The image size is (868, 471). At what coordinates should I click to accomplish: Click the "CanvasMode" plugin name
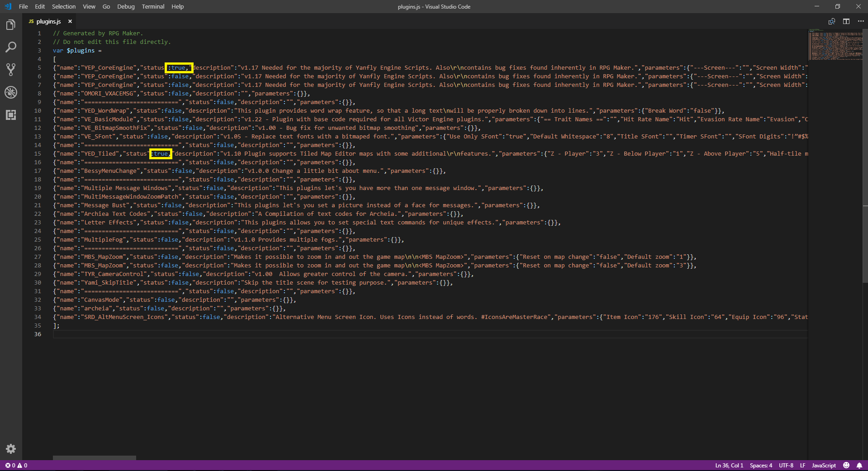tap(101, 300)
